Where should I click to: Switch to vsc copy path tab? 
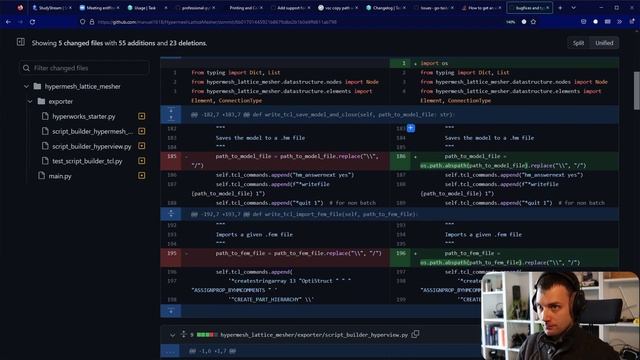338,8
